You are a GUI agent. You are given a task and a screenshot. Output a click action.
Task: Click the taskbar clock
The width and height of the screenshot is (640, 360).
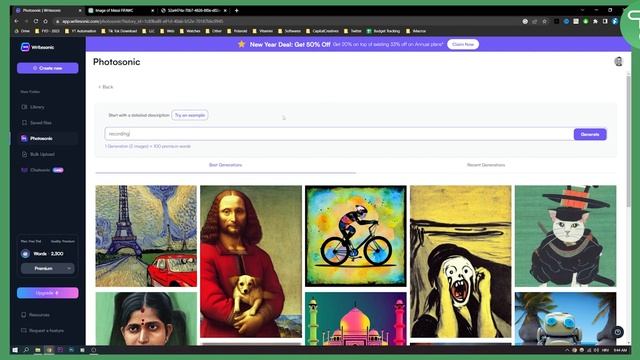[620, 350]
